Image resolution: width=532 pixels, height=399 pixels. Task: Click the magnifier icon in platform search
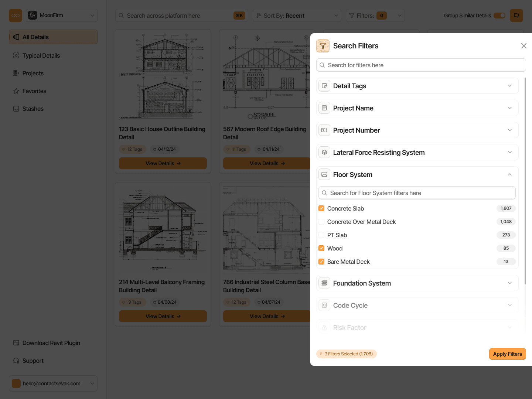click(x=121, y=16)
